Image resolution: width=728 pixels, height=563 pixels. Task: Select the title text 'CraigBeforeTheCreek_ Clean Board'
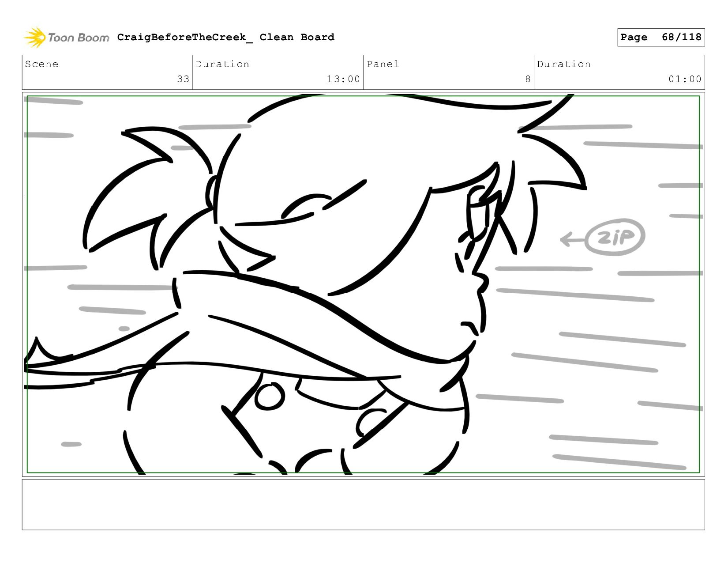click(226, 37)
